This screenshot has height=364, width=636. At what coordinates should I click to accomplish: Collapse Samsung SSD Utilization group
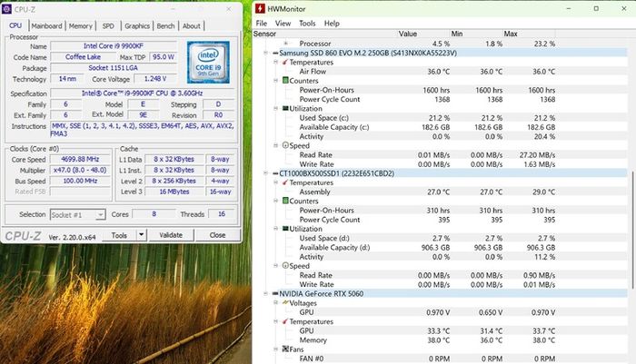[276, 108]
